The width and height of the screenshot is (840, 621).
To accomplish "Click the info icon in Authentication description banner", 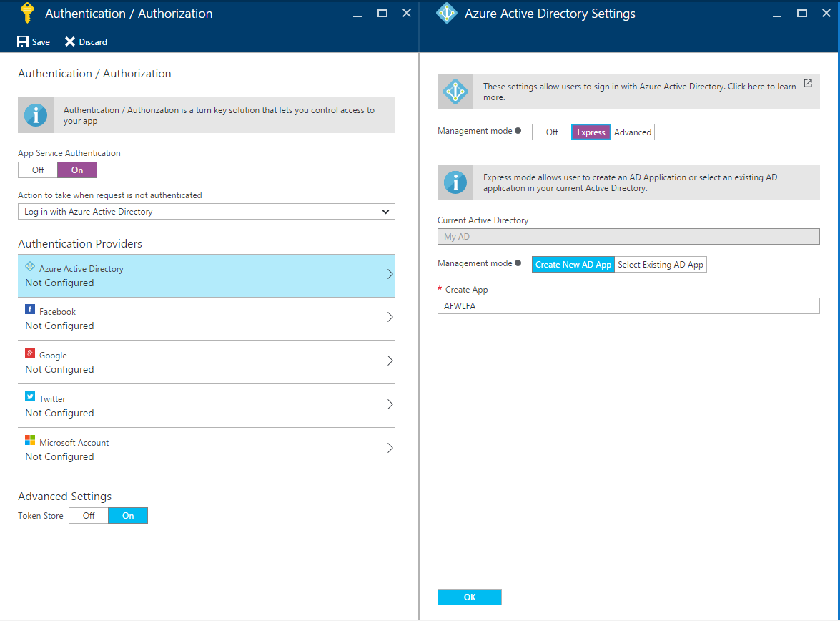I will [36, 115].
